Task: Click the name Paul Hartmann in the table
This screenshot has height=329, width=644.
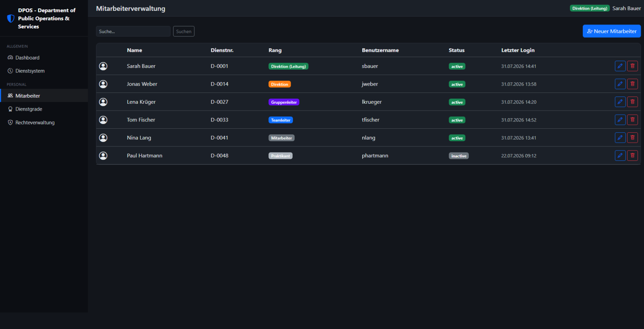Action: tap(144, 156)
